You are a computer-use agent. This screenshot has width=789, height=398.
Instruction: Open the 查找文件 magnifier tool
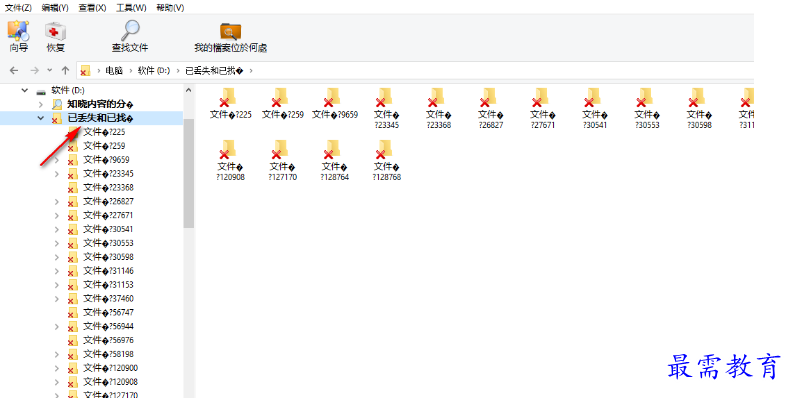pos(130,36)
